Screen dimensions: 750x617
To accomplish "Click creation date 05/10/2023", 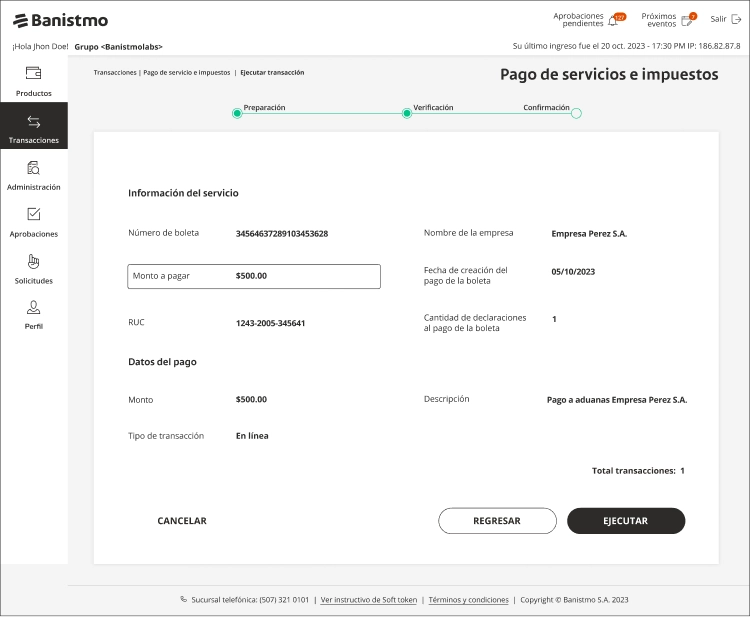I will (573, 272).
